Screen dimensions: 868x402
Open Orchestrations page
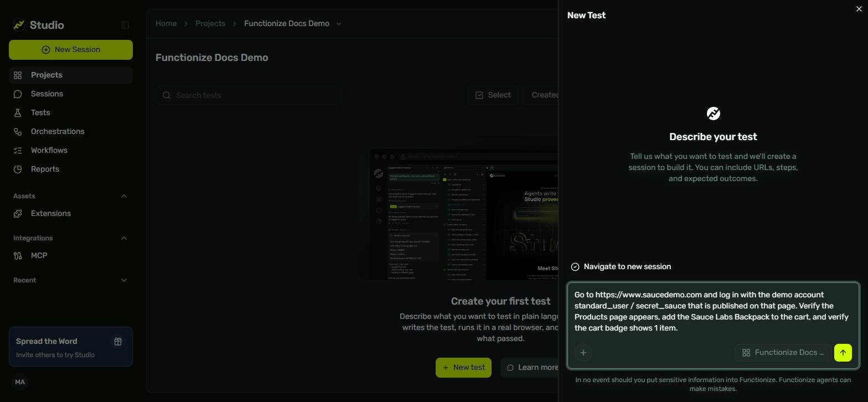[71, 131]
